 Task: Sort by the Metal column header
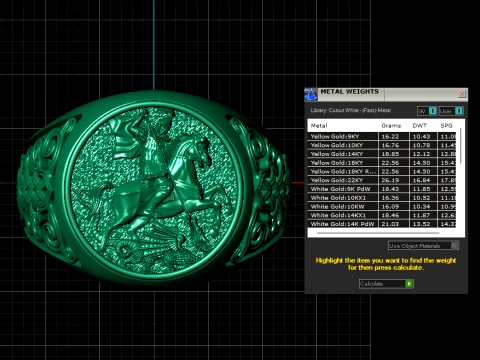tap(319, 126)
